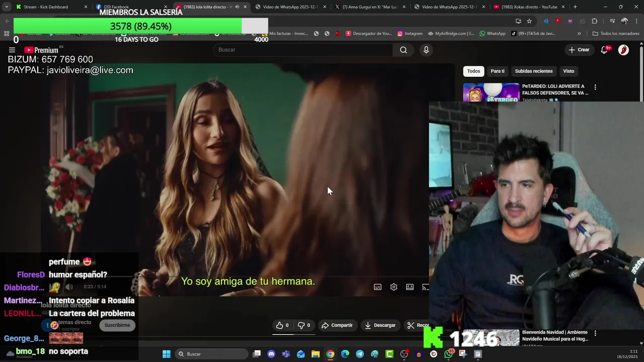
Task: Click the Windows taskbar Buscar search box
Action: (x=212, y=354)
